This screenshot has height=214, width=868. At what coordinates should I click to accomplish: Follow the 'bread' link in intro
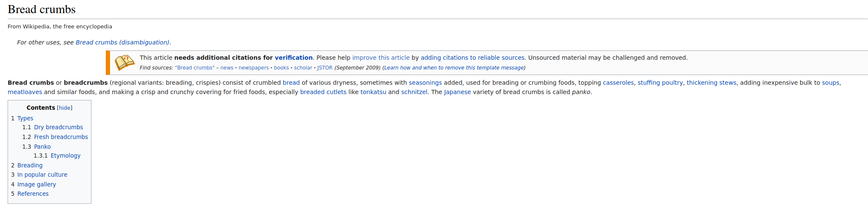(291, 83)
